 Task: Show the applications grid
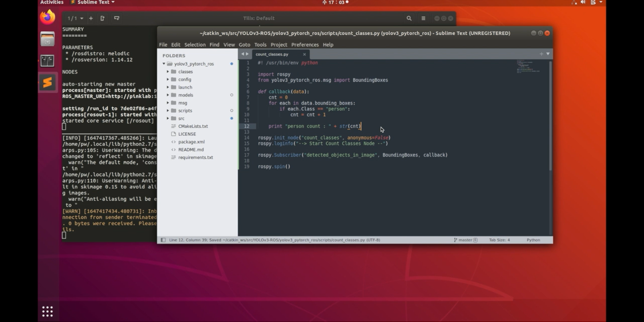click(x=47, y=311)
